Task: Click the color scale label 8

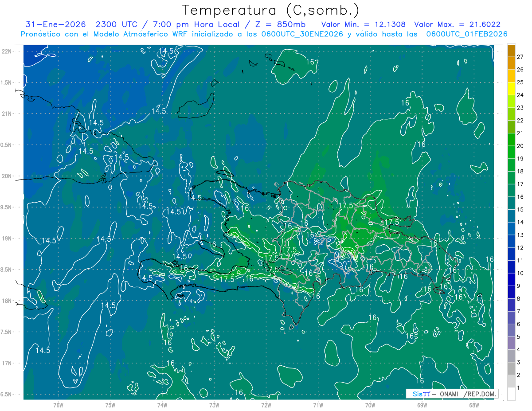Action: [x=519, y=299]
